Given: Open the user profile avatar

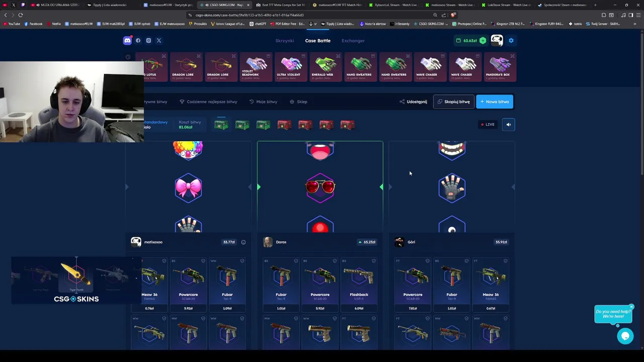Looking at the screenshot, I should tap(497, 41).
